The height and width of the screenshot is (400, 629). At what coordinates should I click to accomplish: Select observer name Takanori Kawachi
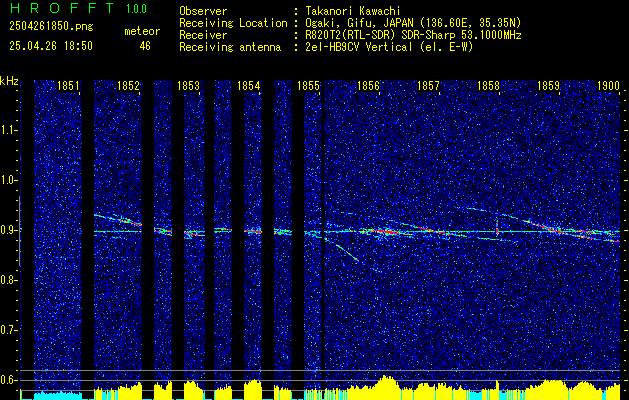point(353,11)
